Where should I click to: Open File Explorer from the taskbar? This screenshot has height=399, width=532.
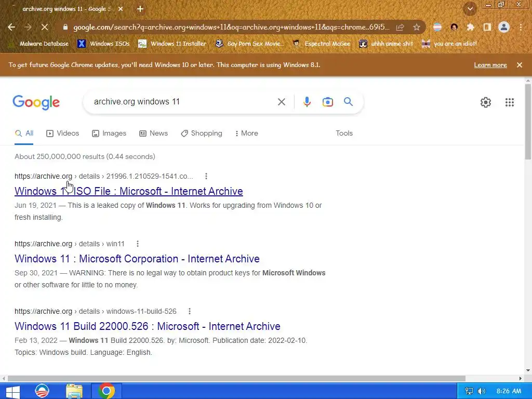pyautogui.click(x=74, y=391)
